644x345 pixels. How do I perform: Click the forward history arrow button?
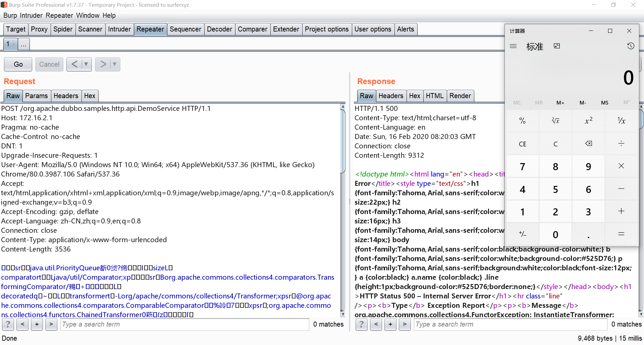[x=103, y=64]
